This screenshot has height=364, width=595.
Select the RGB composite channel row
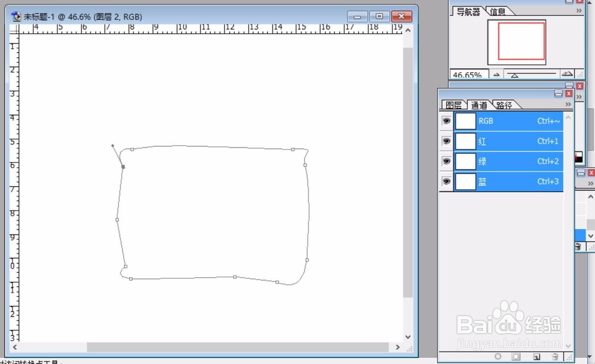(509, 121)
